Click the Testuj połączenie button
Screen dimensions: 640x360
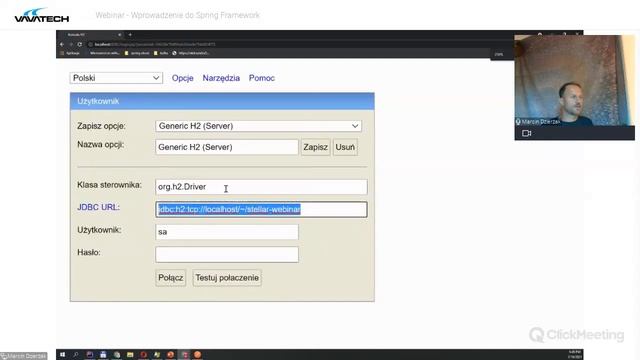[x=227, y=278]
